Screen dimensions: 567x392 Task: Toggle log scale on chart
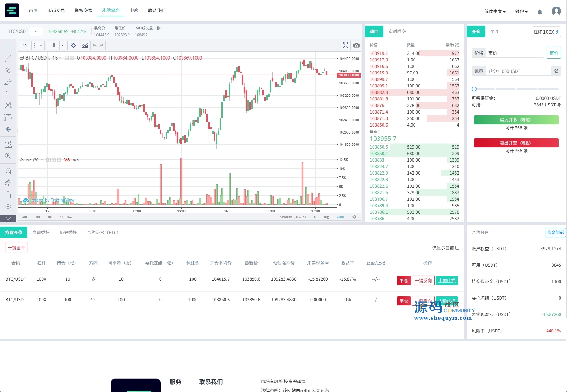click(x=326, y=217)
